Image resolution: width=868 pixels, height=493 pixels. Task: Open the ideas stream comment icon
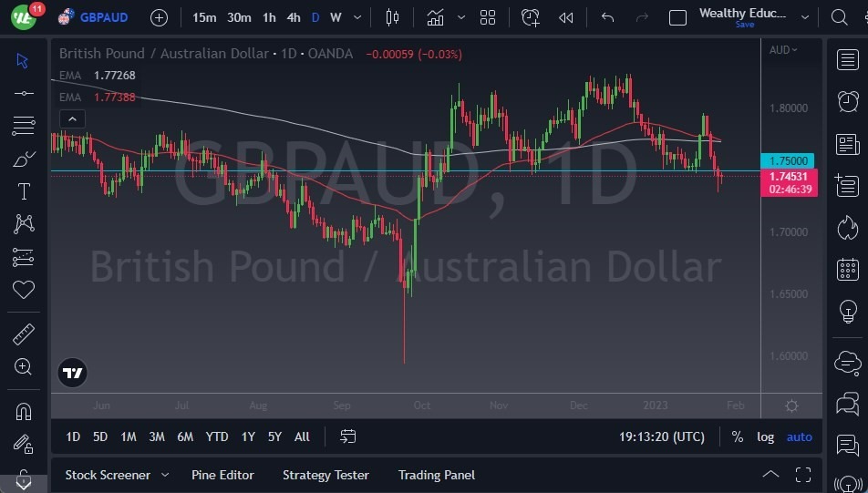pos(848,446)
